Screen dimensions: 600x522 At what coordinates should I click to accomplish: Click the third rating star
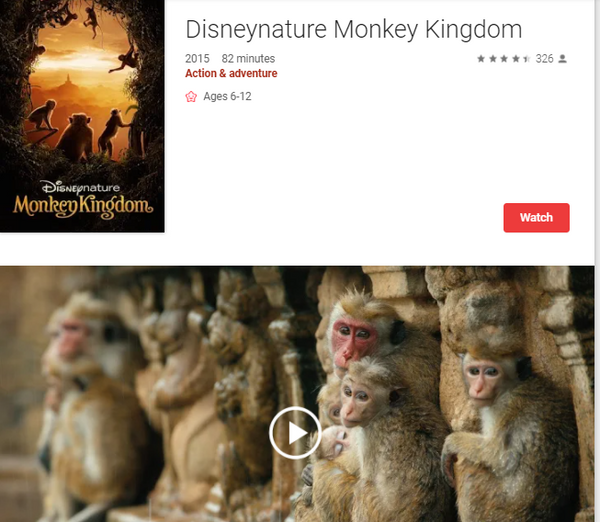tap(504, 59)
